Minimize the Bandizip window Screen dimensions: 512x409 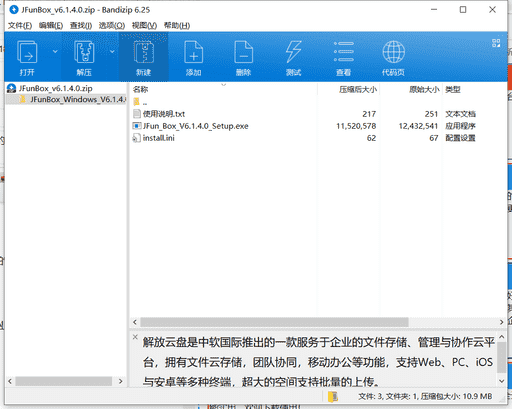(x=434, y=10)
